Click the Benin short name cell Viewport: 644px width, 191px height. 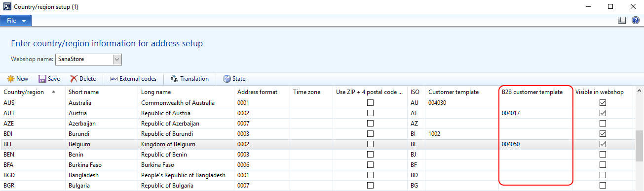click(102, 155)
